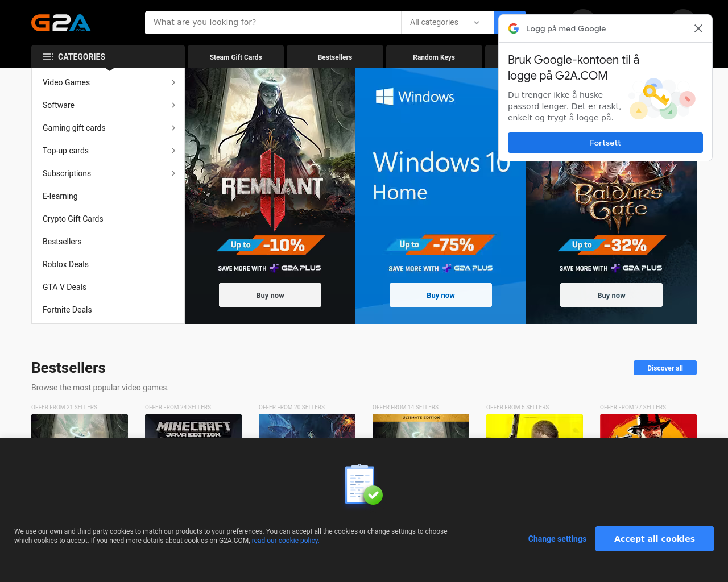
Task: Click 'Logg på med Google' title text
Action: click(566, 28)
